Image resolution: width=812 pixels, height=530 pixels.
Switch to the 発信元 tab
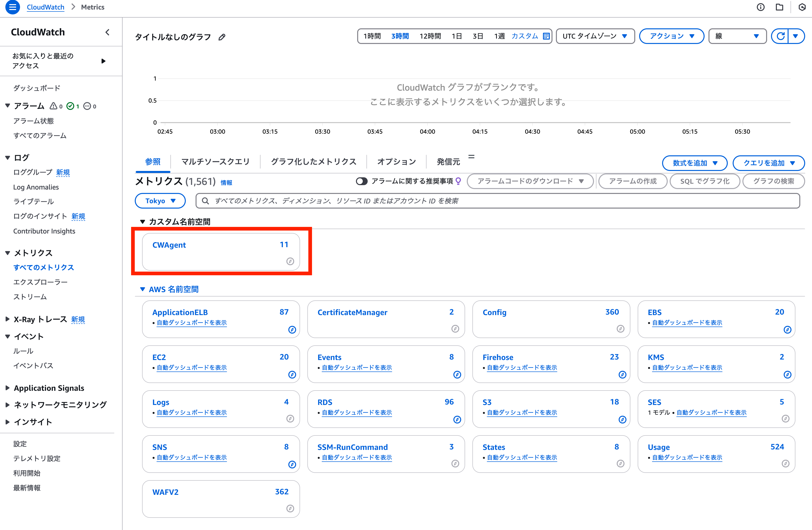[448, 162]
